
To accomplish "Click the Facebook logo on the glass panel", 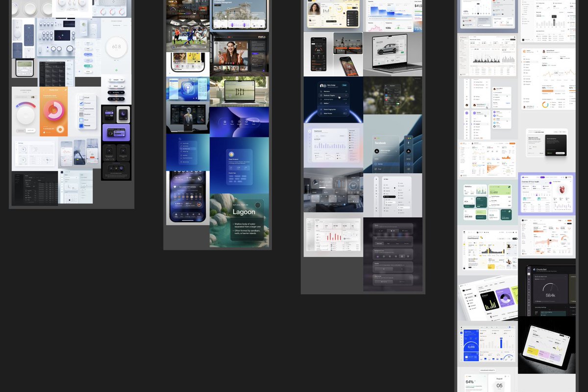I will pyautogui.click(x=409, y=143).
